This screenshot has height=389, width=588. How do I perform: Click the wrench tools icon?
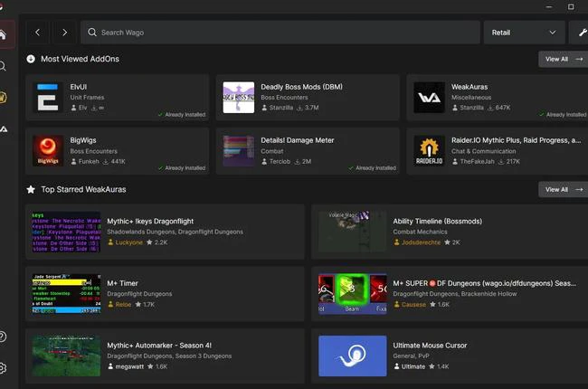[582, 33]
